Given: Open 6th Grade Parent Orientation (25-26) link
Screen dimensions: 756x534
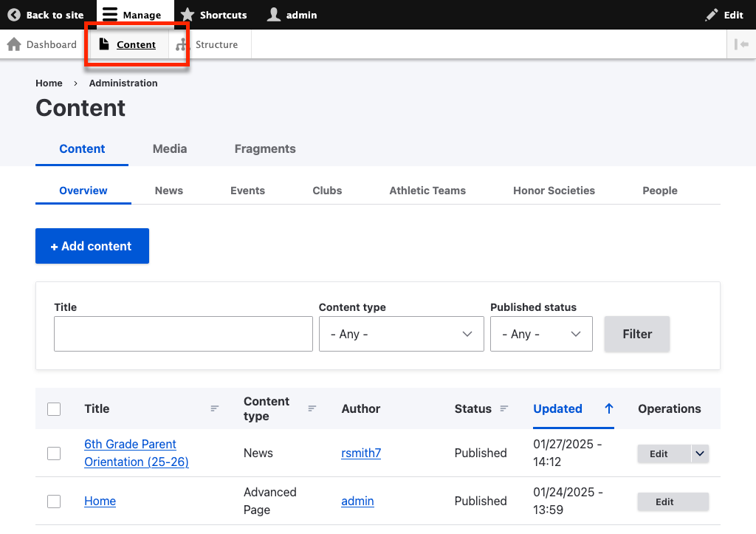Looking at the screenshot, I should tap(137, 453).
